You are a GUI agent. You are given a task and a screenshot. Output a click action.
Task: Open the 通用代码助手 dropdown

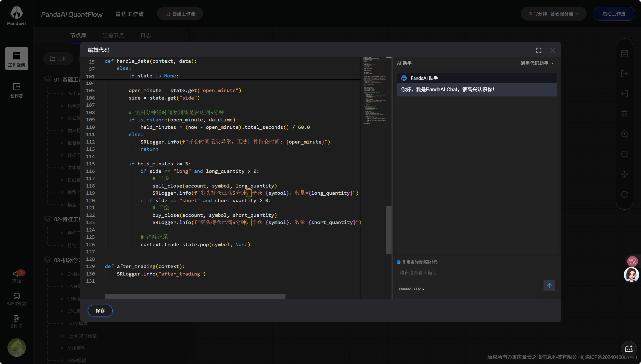(x=537, y=63)
